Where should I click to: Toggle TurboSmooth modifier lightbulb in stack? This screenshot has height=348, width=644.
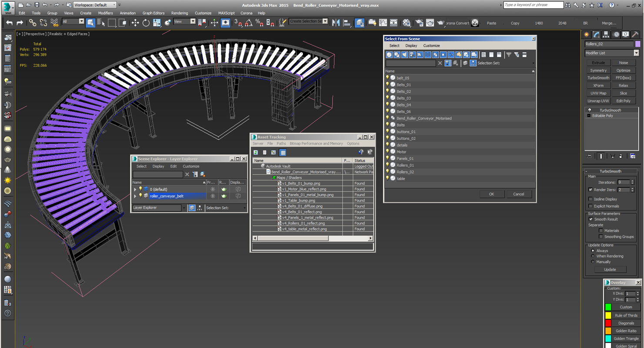[x=590, y=110]
